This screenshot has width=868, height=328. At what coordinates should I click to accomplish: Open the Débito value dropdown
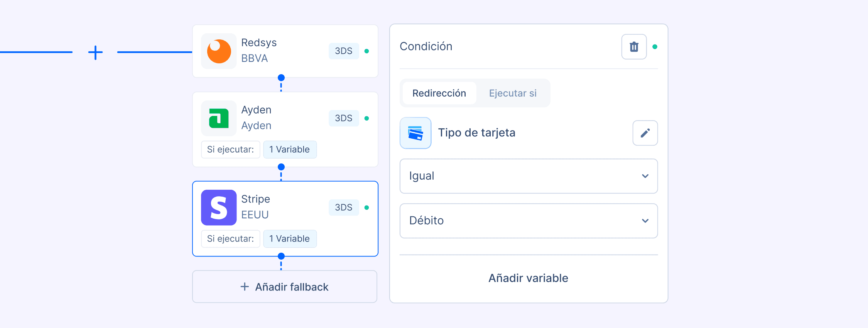point(529,221)
